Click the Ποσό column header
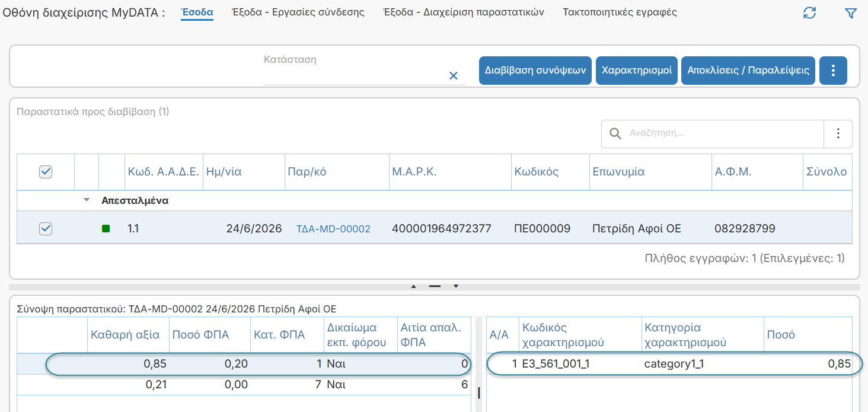Viewport: 868px width, 412px height. click(x=808, y=335)
